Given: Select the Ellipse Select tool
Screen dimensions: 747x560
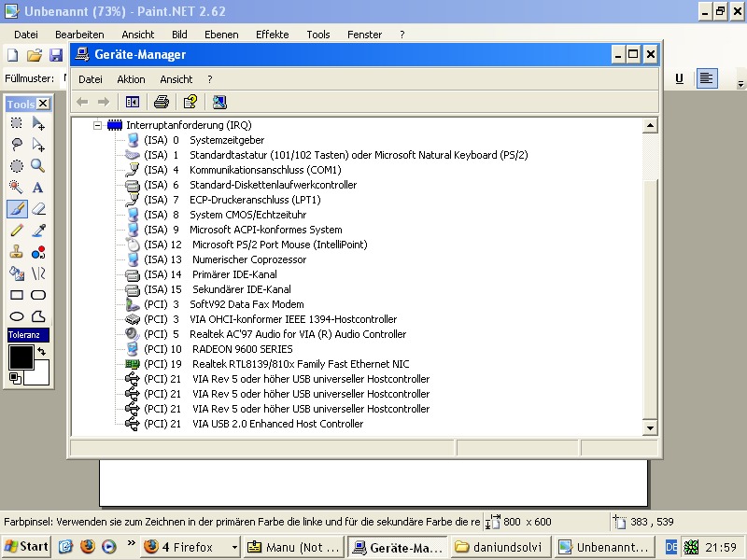Looking at the screenshot, I should [x=17, y=166].
